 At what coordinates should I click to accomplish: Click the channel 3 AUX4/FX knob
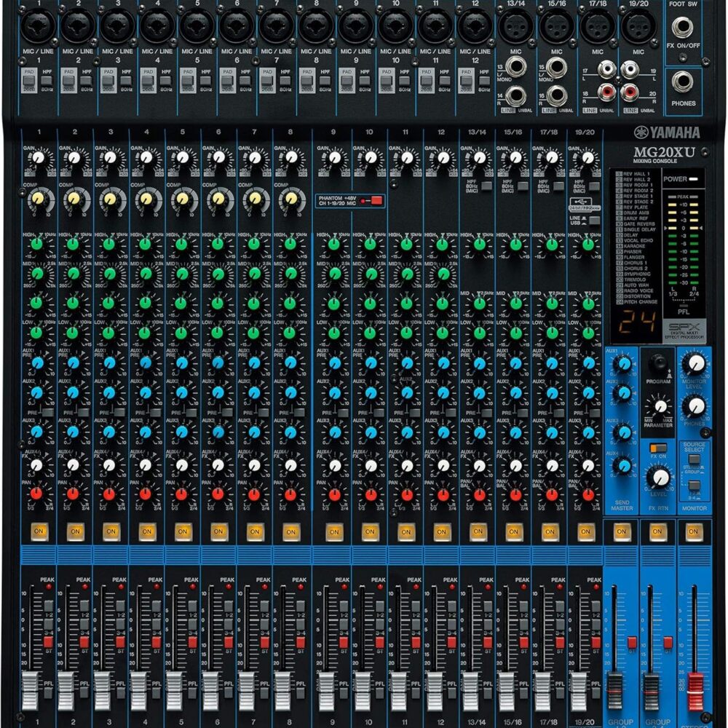pos(109,464)
